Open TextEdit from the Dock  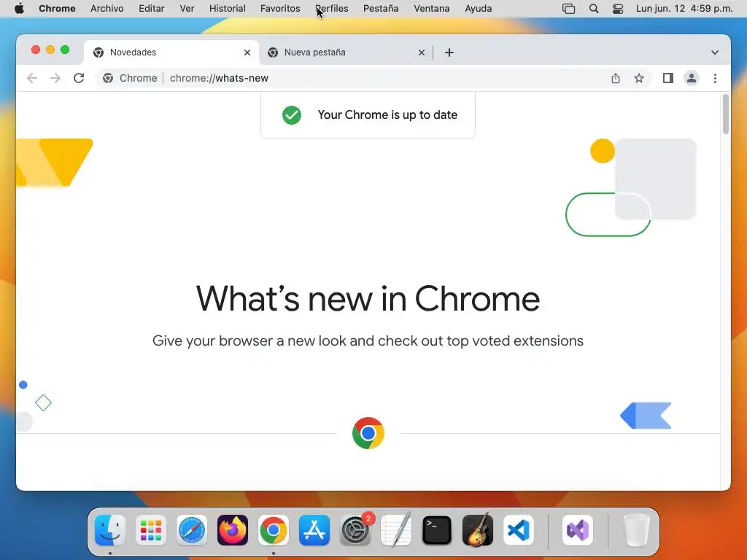[x=396, y=530]
